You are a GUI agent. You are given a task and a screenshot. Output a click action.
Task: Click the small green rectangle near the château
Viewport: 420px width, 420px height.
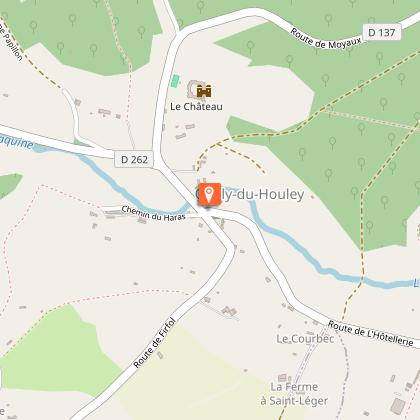tap(175, 81)
